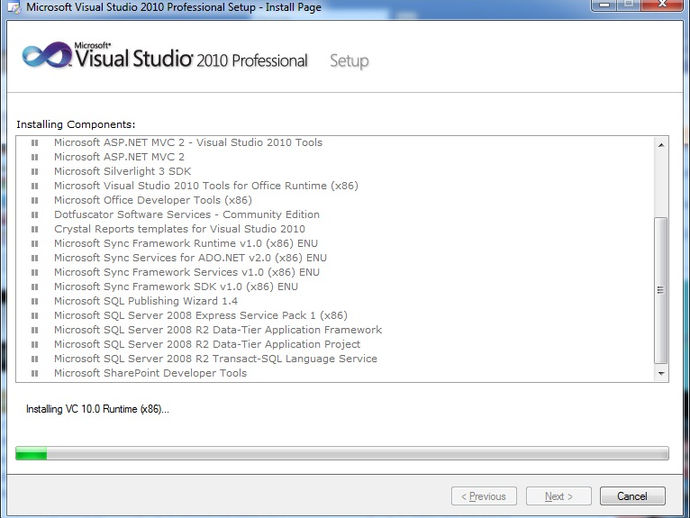Click pending icon beside Data-Tier Application Framework
Image resolution: width=690 pixels, height=518 pixels.
click(x=35, y=330)
